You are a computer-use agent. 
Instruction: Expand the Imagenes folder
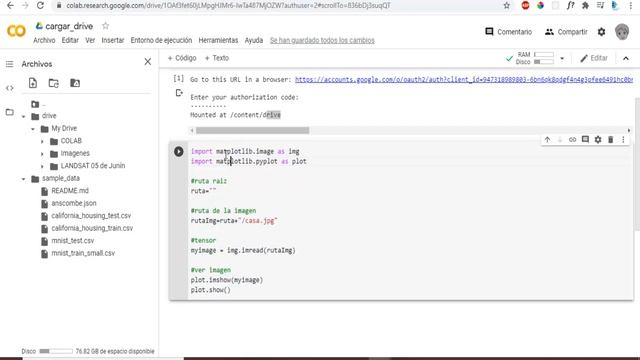(x=42, y=154)
